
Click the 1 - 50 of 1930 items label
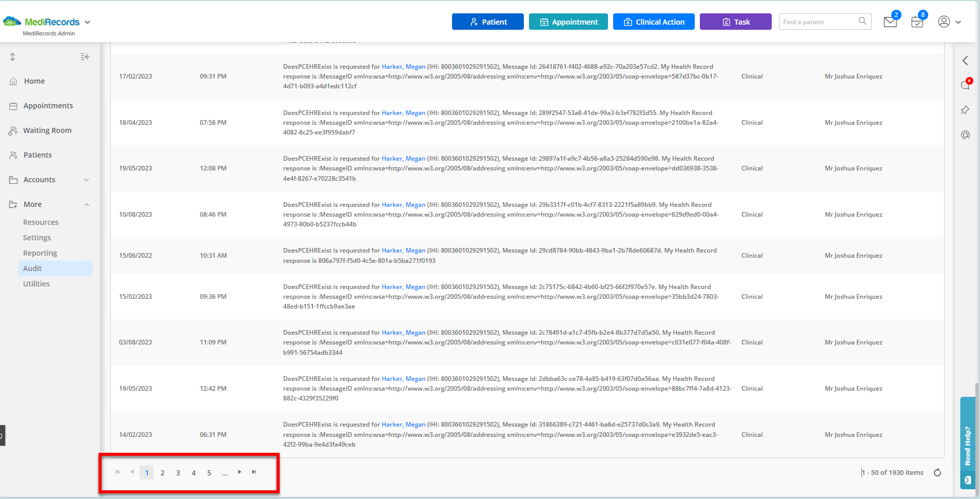893,473
